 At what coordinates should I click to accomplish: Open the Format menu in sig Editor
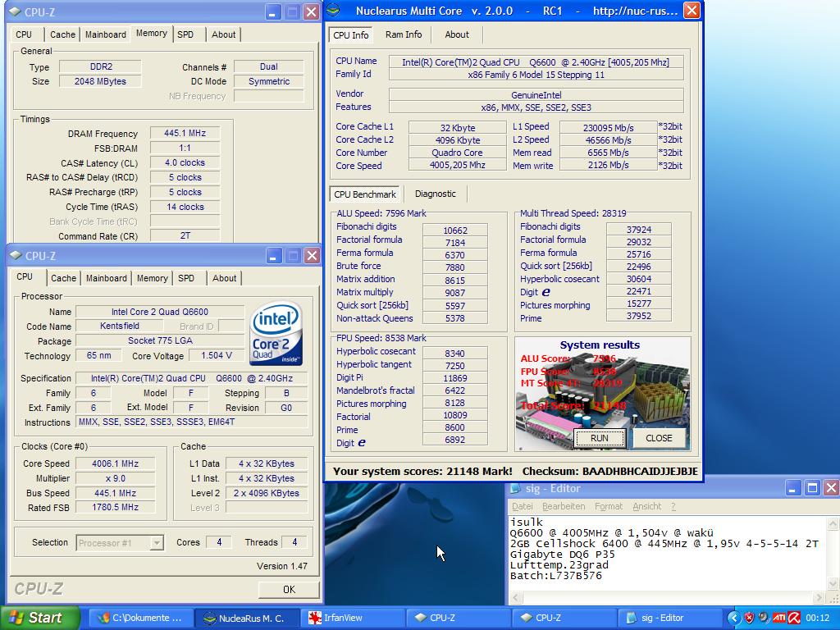[609, 506]
